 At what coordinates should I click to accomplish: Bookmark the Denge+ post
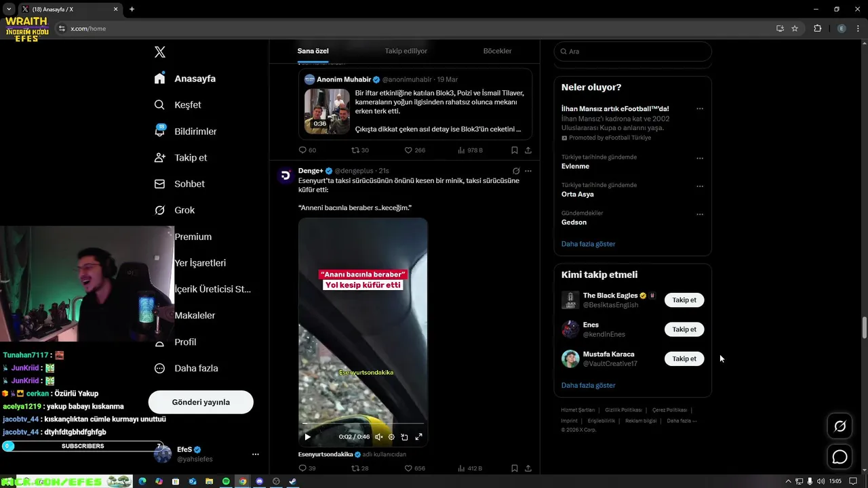point(515,468)
